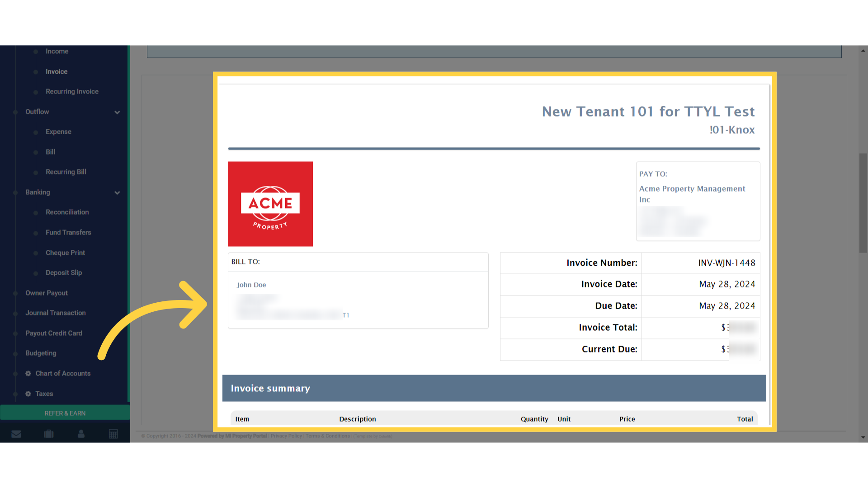This screenshot has height=488, width=868.
Task: Click the ACME Property logo on the invoice
Action: (270, 204)
